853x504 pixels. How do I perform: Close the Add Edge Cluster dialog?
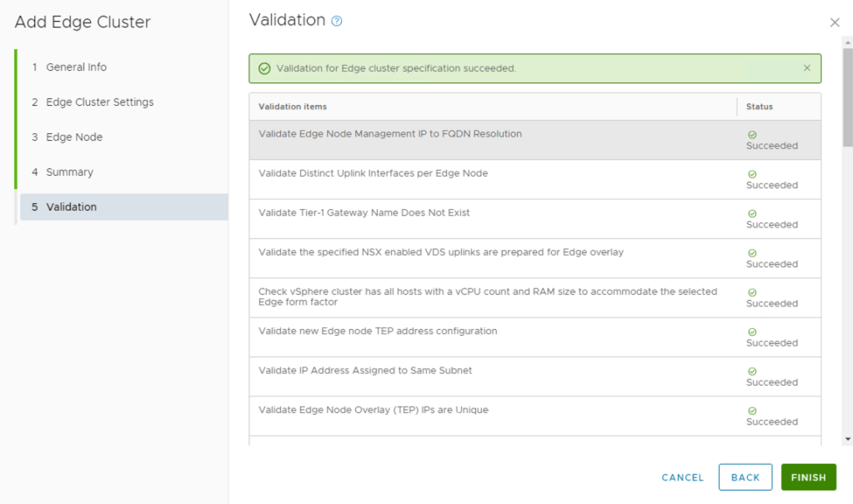pyautogui.click(x=835, y=22)
